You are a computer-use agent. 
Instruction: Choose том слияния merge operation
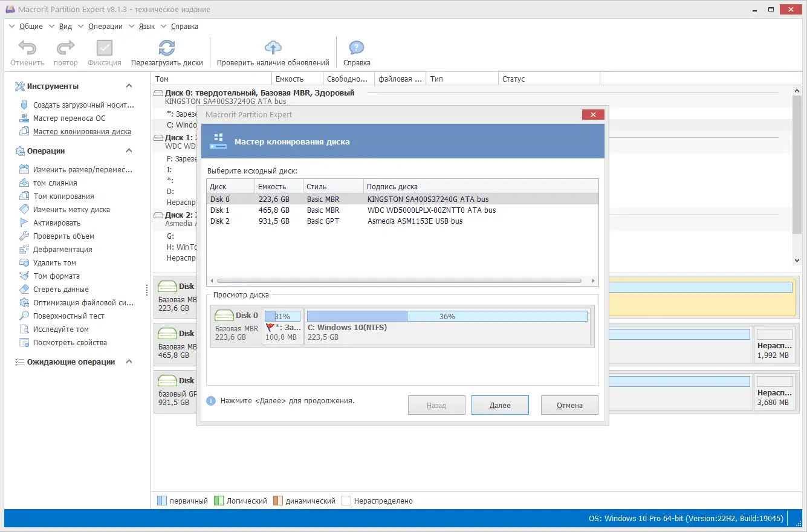48,183
